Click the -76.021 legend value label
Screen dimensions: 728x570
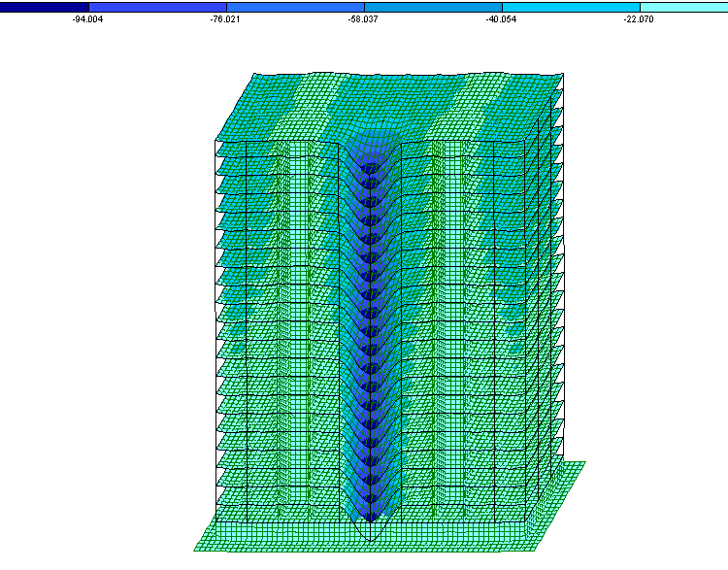coord(226,19)
